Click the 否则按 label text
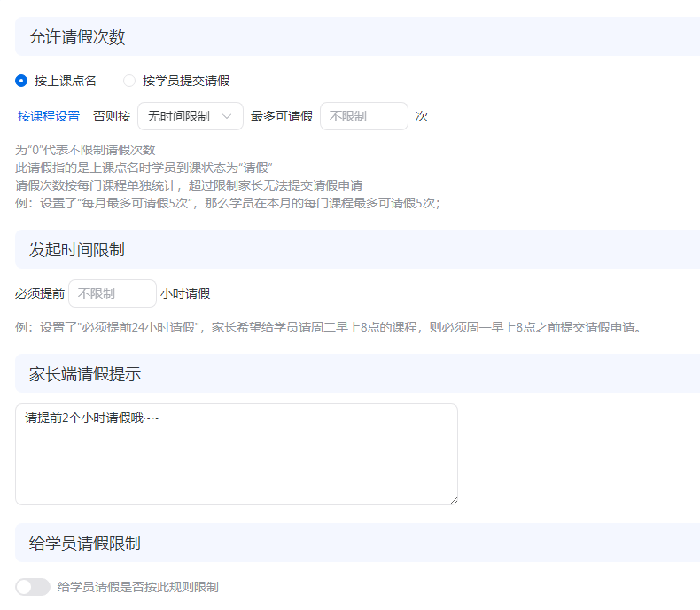Viewport: 700px width, 610px height. 112,116
